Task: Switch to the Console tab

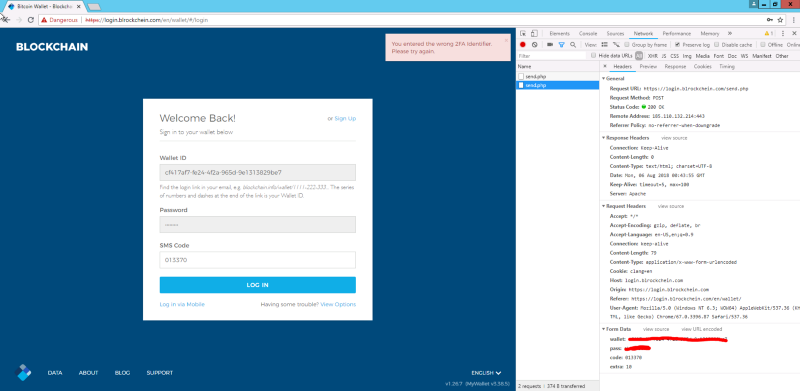Action: [588, 34]
